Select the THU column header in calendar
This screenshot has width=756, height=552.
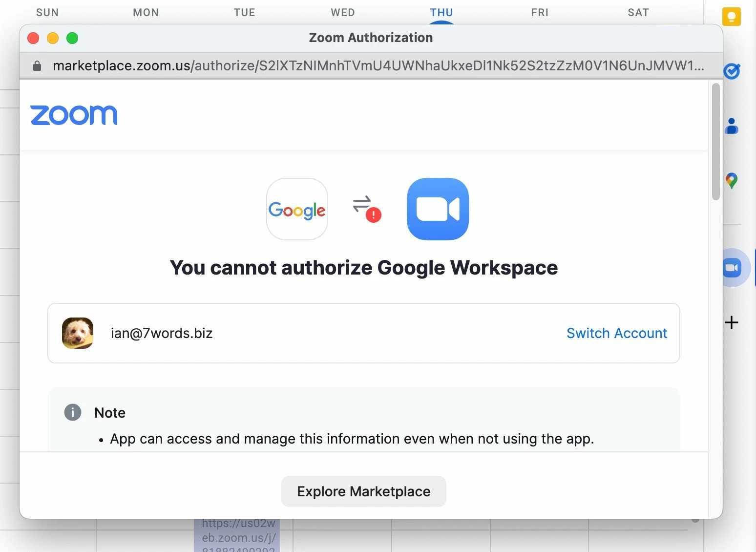(441, 13)
